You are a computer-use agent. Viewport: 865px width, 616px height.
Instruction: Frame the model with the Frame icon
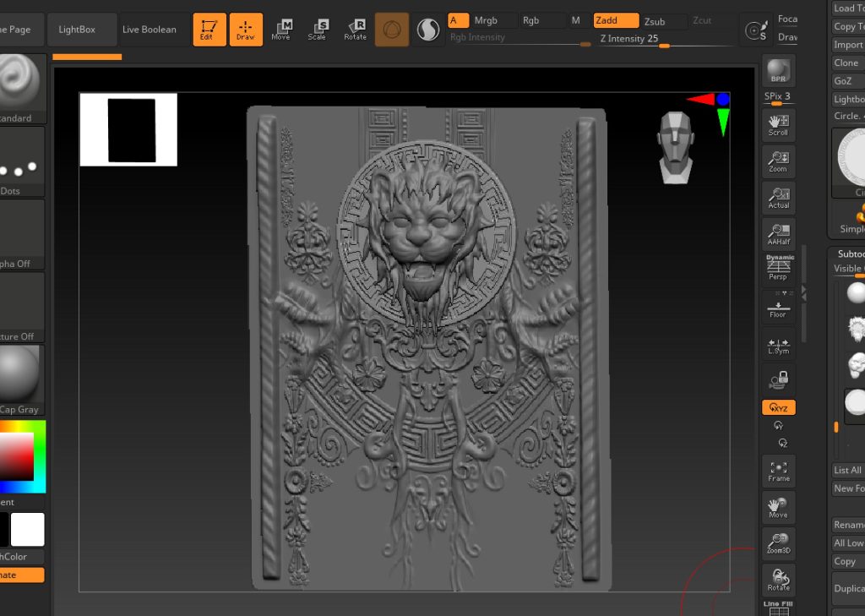click(x=778, y=472)
